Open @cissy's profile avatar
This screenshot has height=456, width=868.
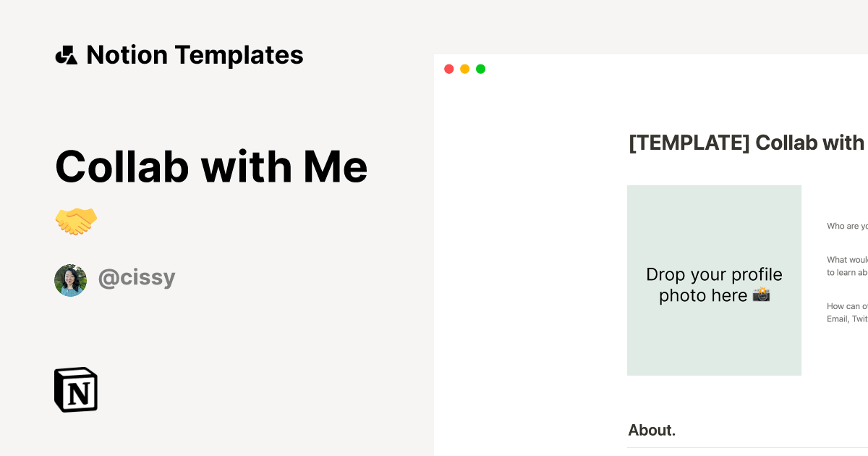tap(70, 280)
